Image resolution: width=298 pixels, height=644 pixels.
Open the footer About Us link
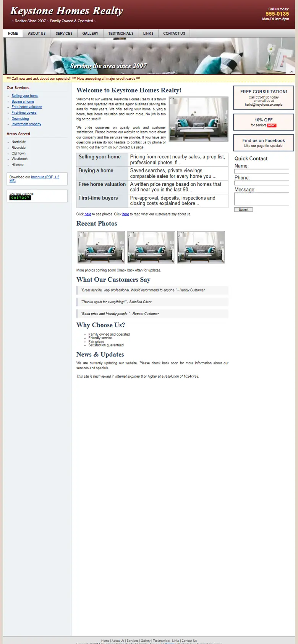click(x=118, y=641)
